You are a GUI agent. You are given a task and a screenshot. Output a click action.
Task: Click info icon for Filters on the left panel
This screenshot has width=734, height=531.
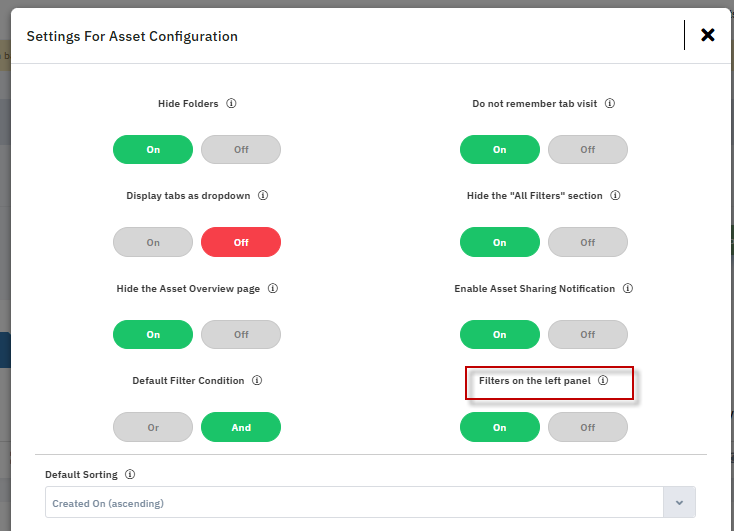click(x=603, y=381)
